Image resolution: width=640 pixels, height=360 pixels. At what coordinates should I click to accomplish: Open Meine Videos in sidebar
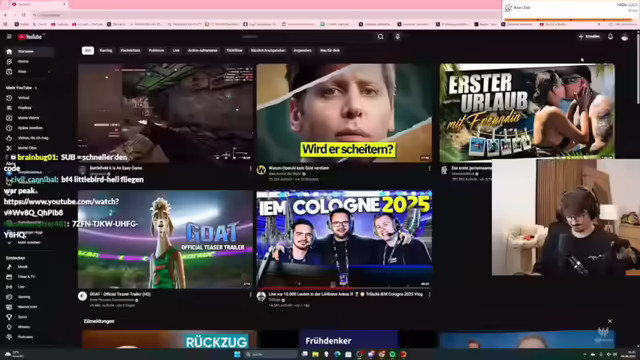click(x=29, y=118)
